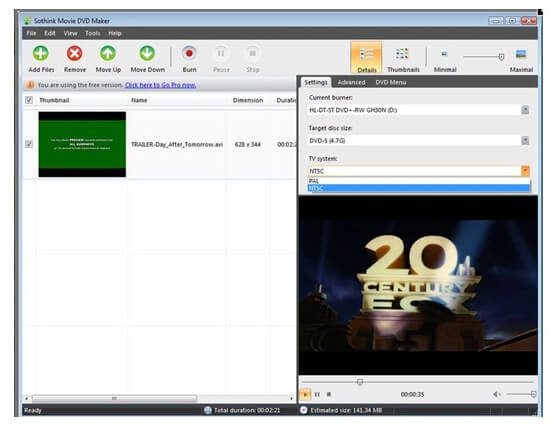Click the warning icon in the free version bar

31,85
